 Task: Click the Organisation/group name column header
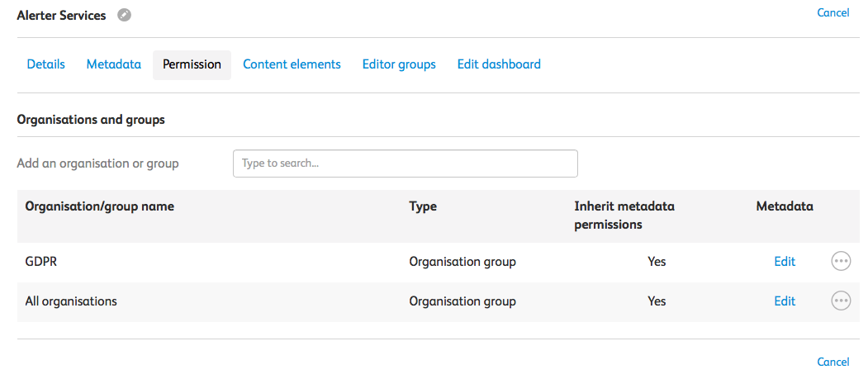click(x=100, y=206)
